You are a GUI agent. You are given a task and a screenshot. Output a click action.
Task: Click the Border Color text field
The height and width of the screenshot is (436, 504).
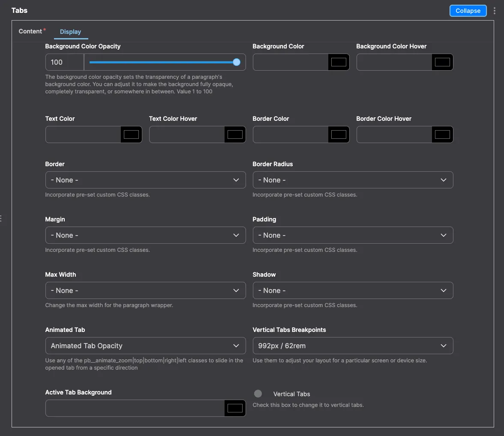pos(291,134)
